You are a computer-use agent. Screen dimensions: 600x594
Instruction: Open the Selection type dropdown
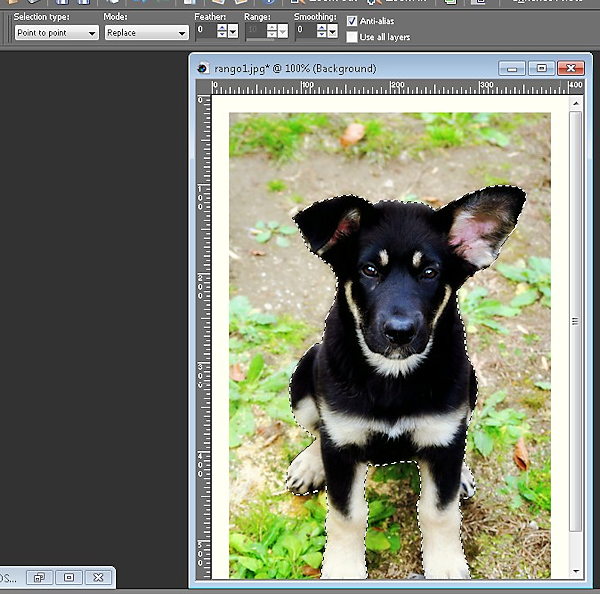pyautogui.click(x=57, y=33)
